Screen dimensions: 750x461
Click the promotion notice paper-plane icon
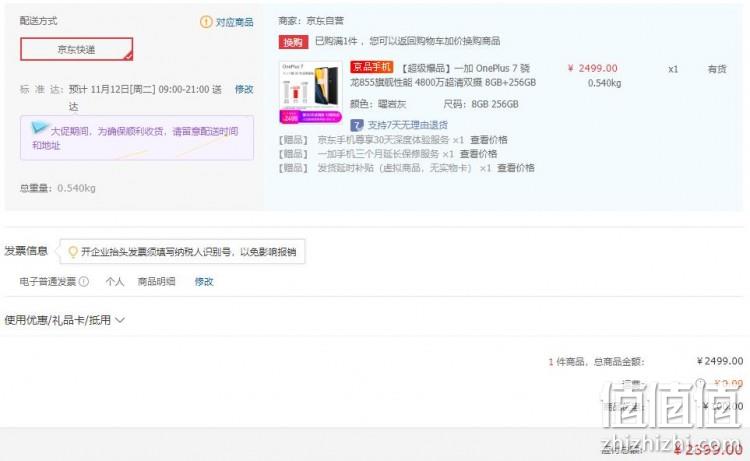tap(40, 127)
